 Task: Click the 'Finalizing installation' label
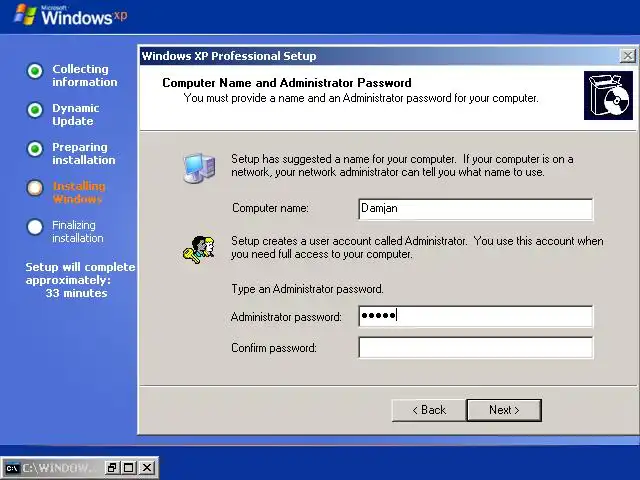tap(78, 231)
